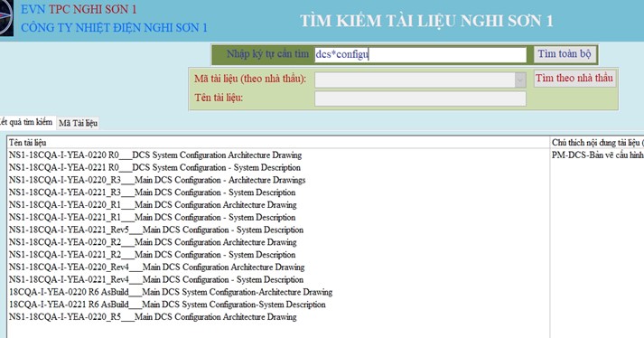
Task: Click the Nhập ký tự cần tìm label
Action: click(267, 54)
